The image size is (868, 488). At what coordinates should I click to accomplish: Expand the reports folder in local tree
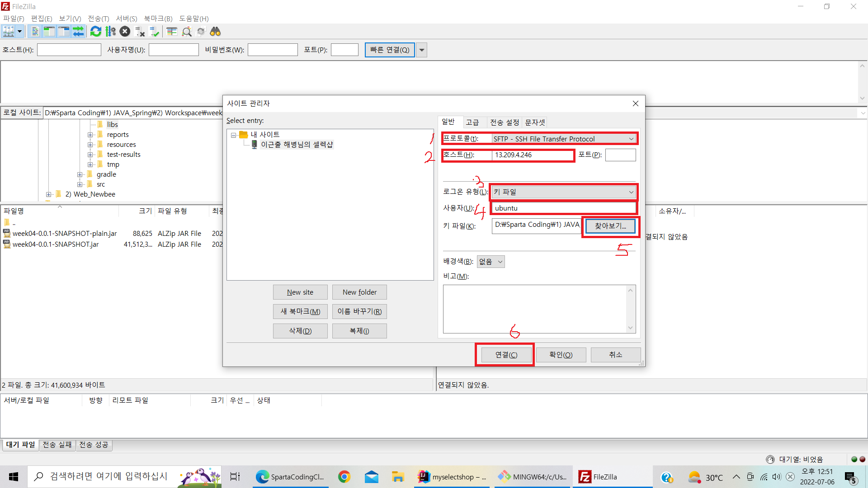coord(90,135)
